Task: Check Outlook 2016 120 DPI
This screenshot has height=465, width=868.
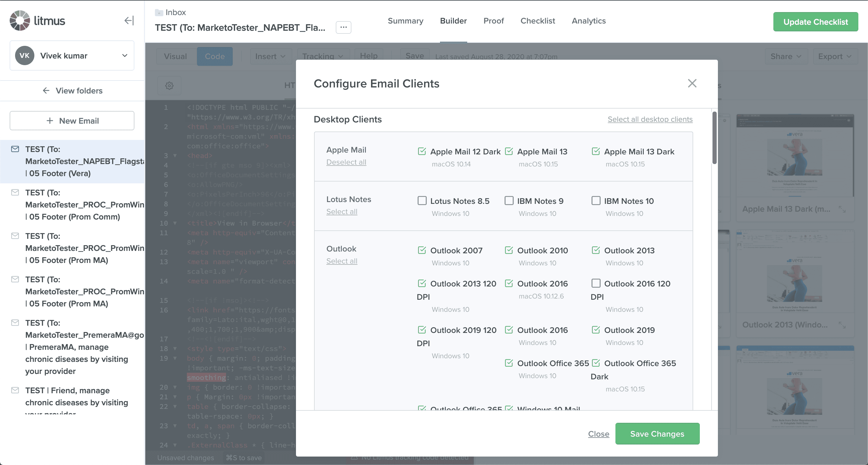Action: [x=596, y=283]
